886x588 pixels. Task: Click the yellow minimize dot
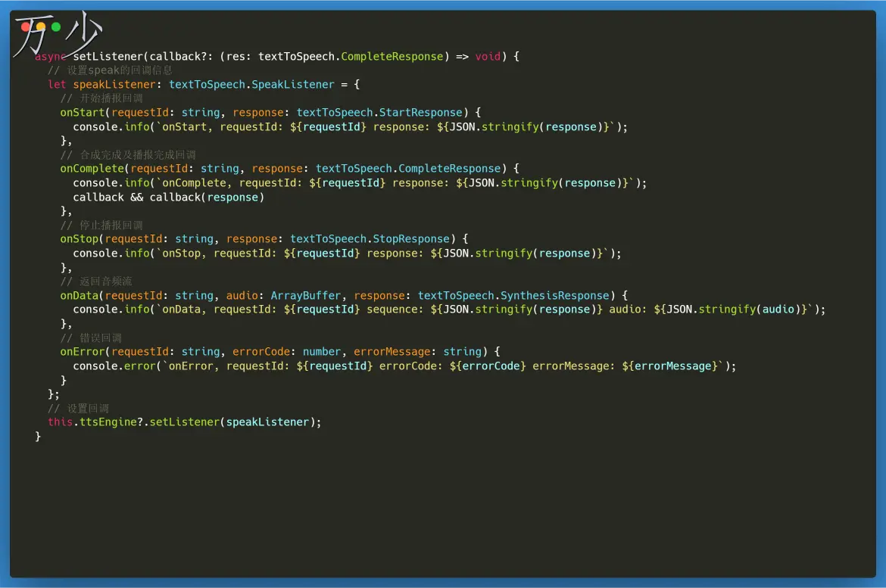pyautogui.click(x=41, y=27)
